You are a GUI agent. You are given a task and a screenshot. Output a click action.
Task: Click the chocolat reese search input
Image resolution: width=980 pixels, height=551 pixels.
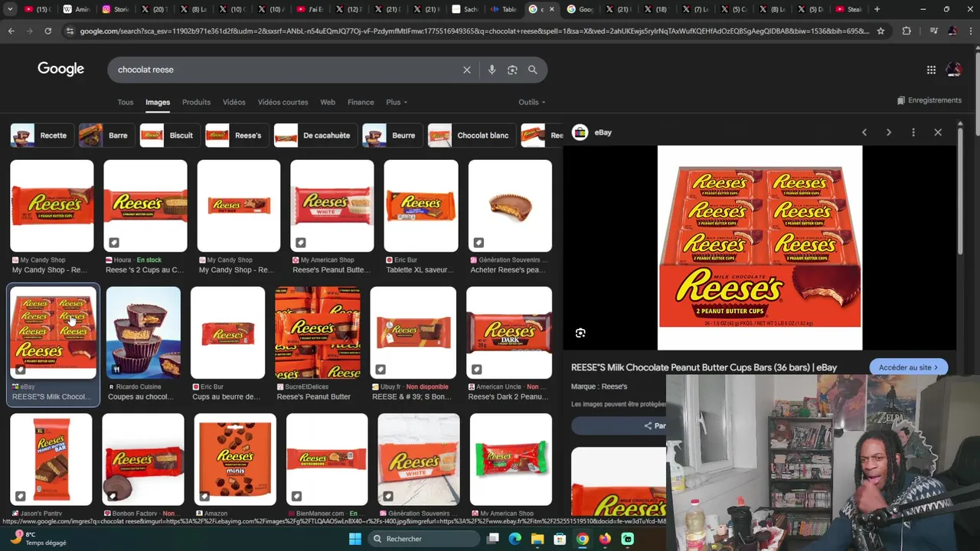click(x=283, y=70)
